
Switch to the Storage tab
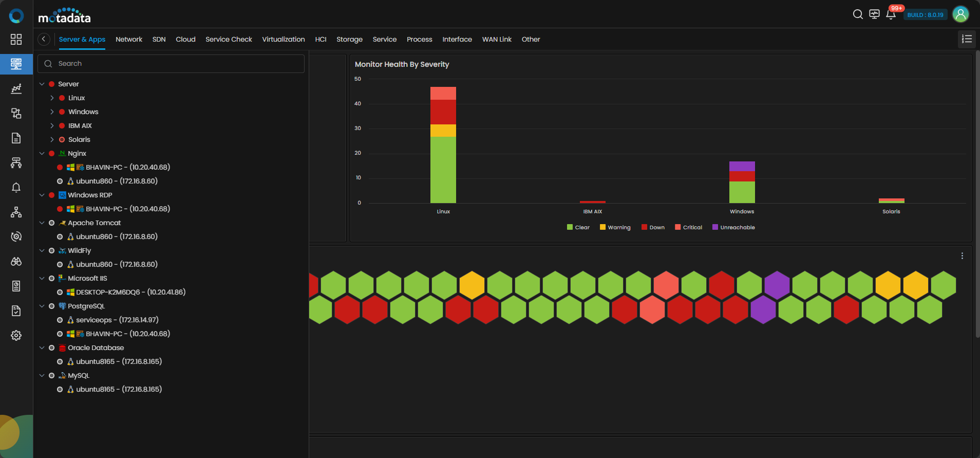[x=349, y=39]
